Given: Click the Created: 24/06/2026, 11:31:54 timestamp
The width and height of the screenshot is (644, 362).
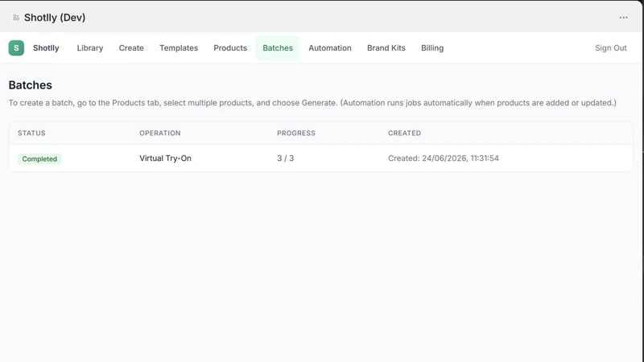Looking at the screenshot, I should pyautogui.click(x=444, y=158).
